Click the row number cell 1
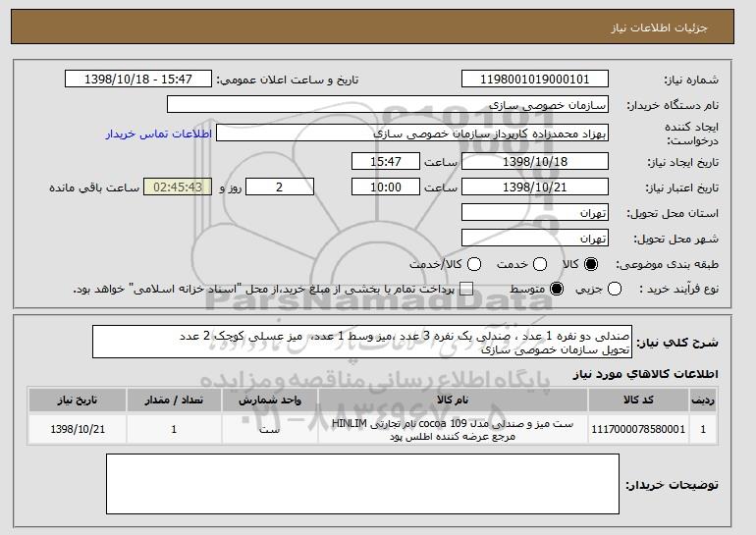The image size is (756, 535). (703, 429)
